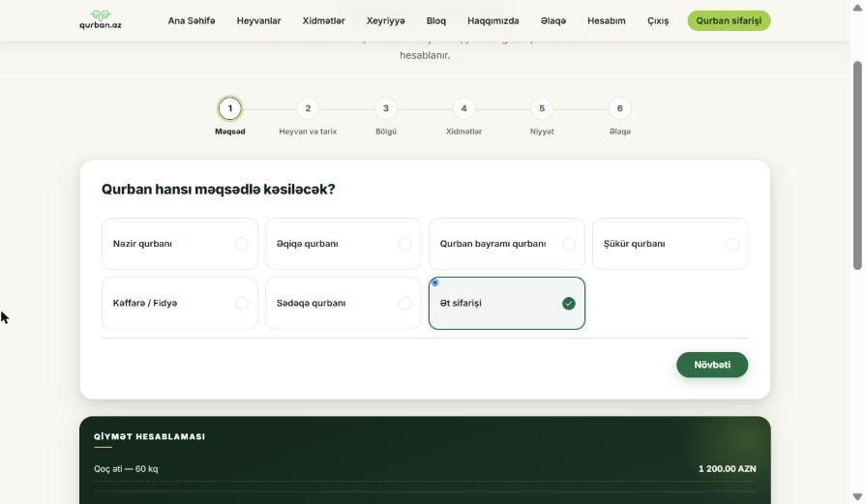Open the Bloq page
Viewport: 865px width, 504px height.
(x=435, y=21)
